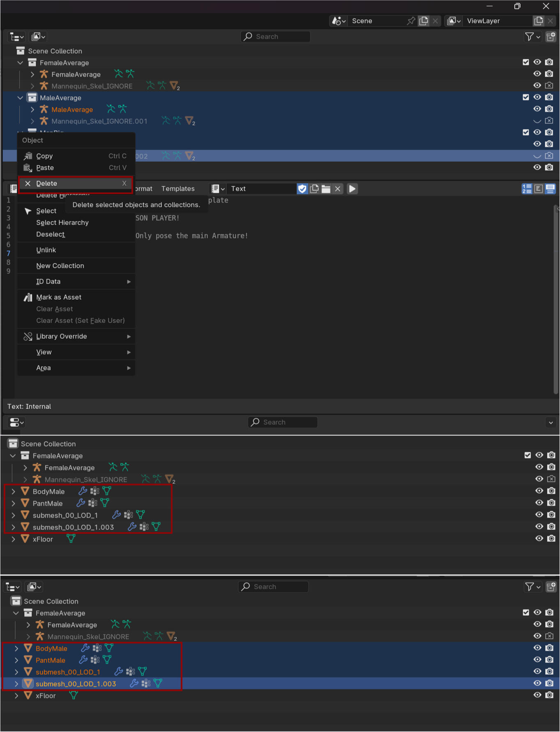
Task: Hide the MaleAverage armature with eye icon
Action: coord(537,109)
